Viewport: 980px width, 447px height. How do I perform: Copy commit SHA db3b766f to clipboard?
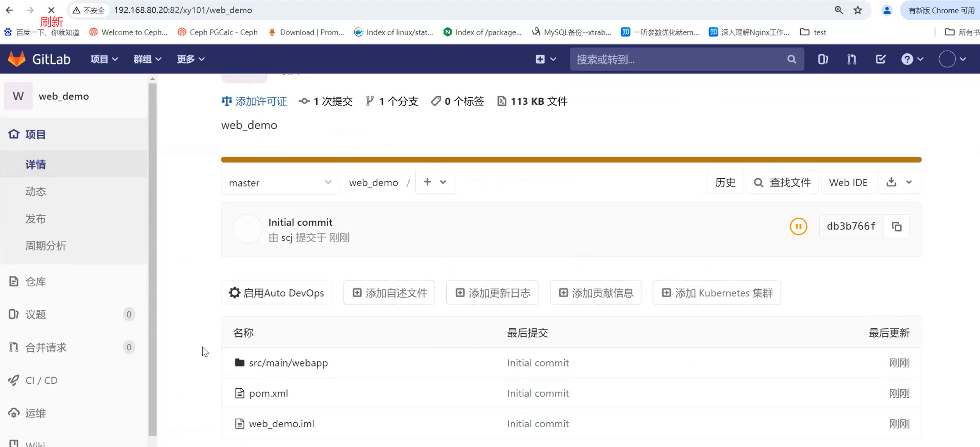[897, 227]
